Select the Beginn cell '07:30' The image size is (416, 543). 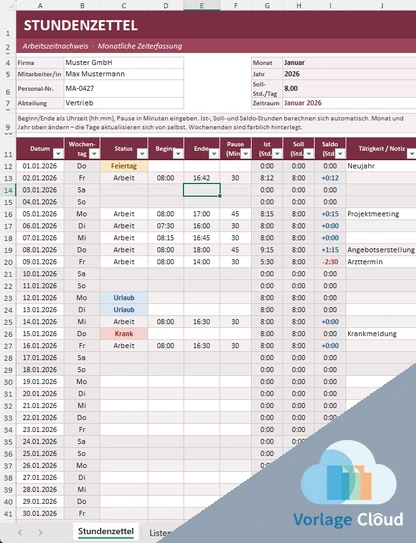pyautogui.click(x=166, y=226)
